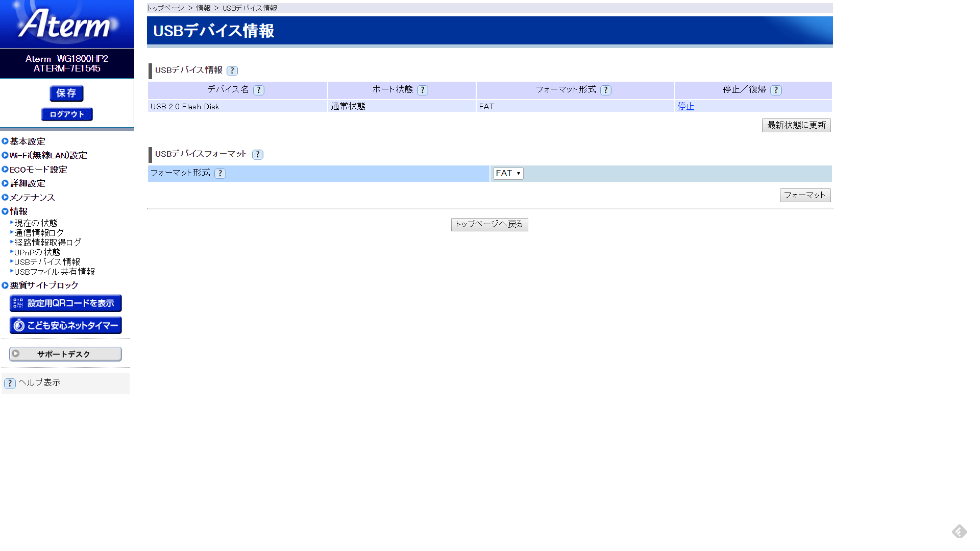
Task: Open the FAT format type dropdown
Action: click(x=508, y=174)
